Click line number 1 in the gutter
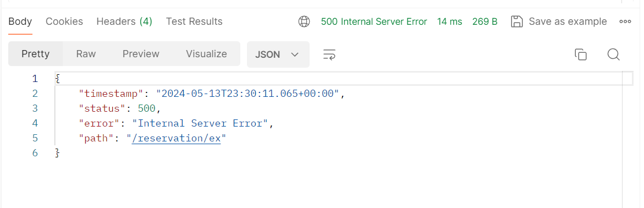Screen dimensions: 644x208 pyautogui.click(x=35, y=79)
